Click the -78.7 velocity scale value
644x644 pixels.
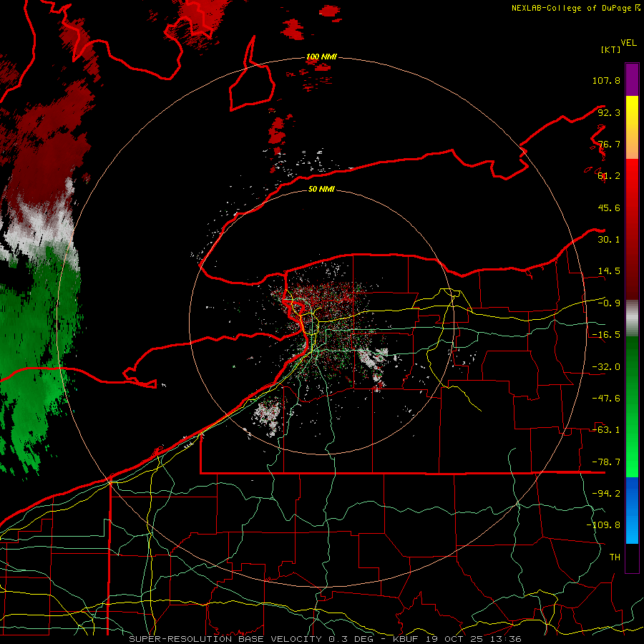[x=606, y=462]
